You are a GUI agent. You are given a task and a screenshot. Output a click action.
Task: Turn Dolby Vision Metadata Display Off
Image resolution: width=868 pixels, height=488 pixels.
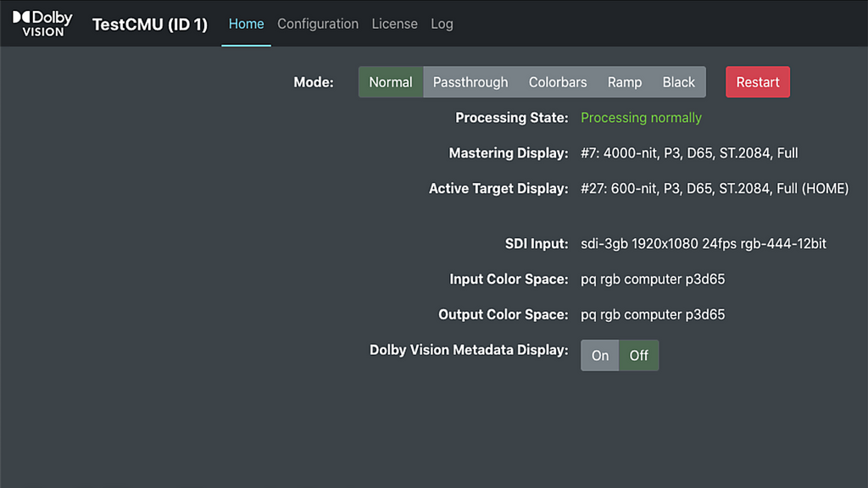tap(639, 355)
